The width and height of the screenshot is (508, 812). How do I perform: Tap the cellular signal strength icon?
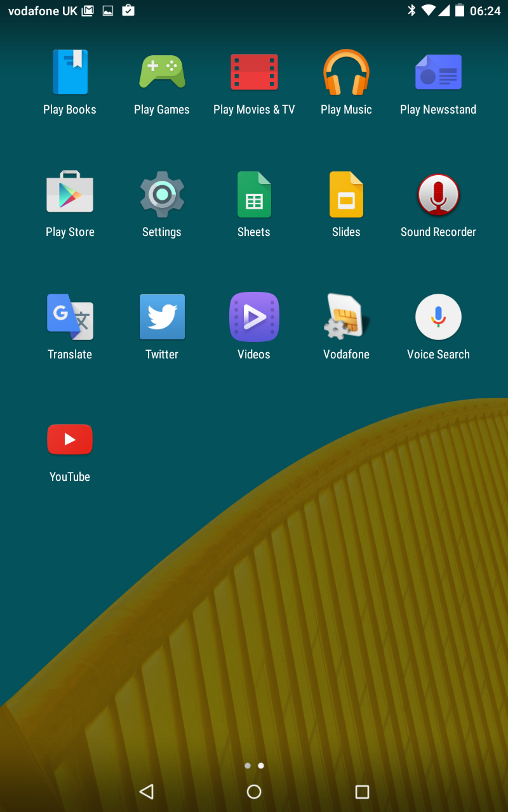(444, 10)
